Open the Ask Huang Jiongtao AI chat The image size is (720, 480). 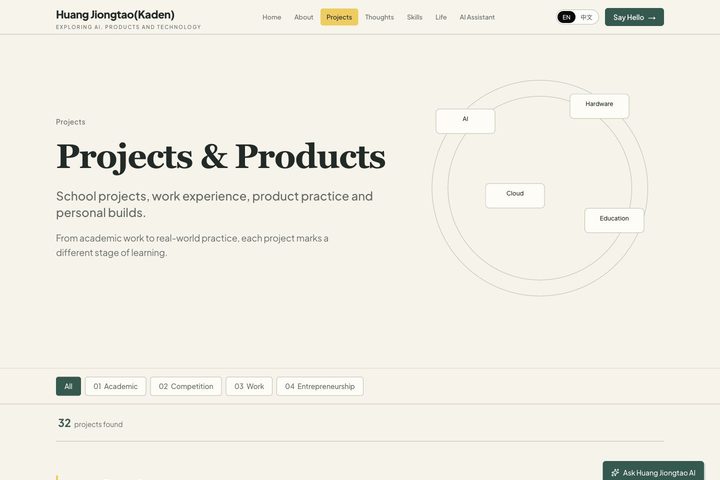coord(653,471)
